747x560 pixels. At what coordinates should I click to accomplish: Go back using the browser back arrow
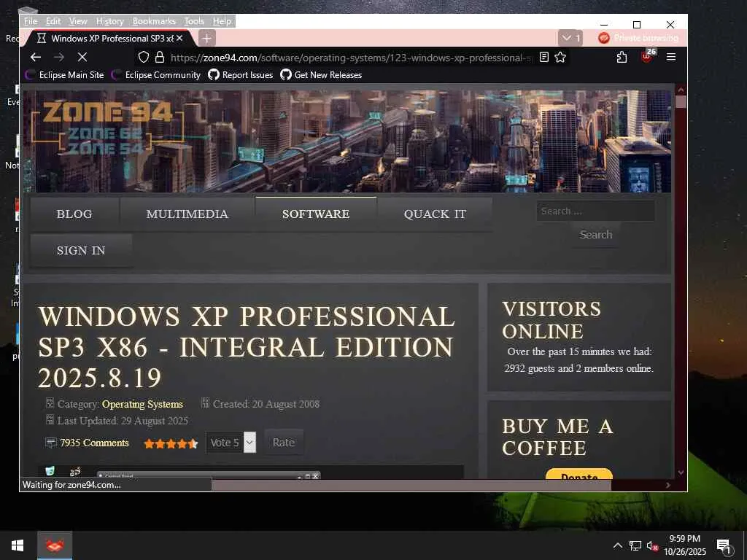click(36, 57)
